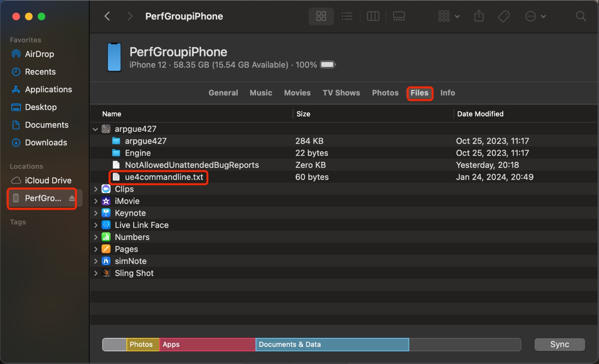Screen dimensions: 599x364
Task: Click the Tags icon in toolbar
Action: (x=504, y=17)
